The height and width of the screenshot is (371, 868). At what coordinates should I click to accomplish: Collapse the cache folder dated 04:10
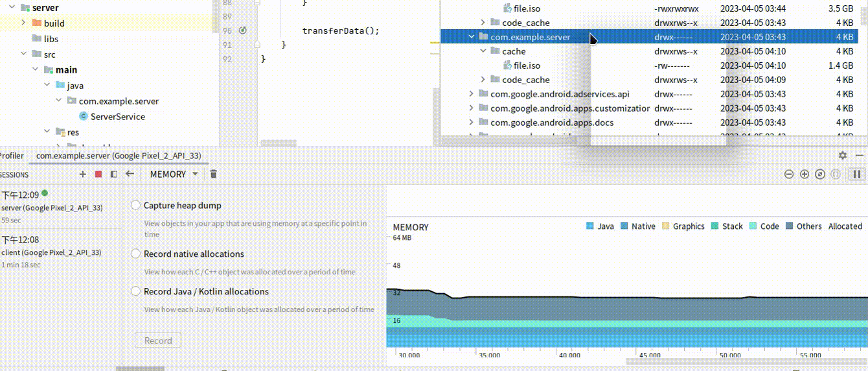click(483, 51)
